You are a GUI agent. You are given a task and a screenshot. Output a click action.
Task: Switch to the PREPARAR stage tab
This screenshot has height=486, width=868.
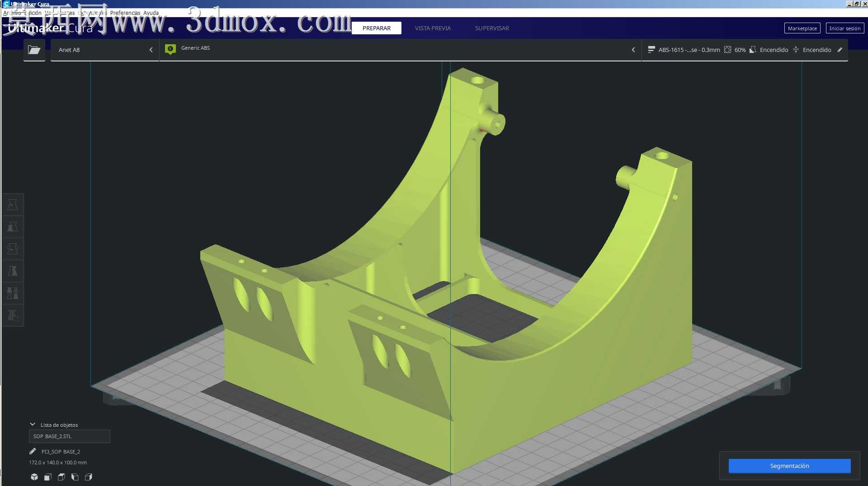[377, 28]
